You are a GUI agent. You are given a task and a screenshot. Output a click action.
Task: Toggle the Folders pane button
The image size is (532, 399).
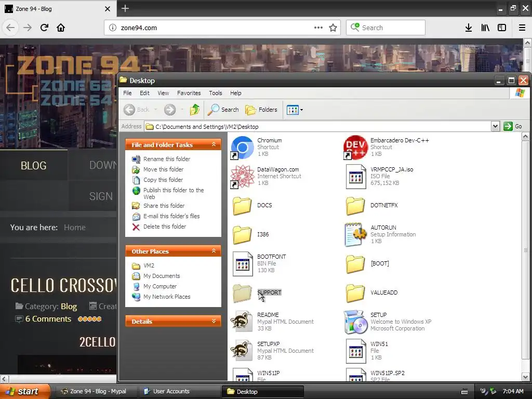[261, 110]
